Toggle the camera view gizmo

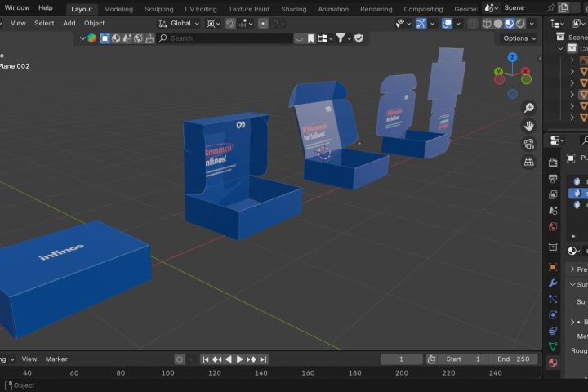[528, 144]
